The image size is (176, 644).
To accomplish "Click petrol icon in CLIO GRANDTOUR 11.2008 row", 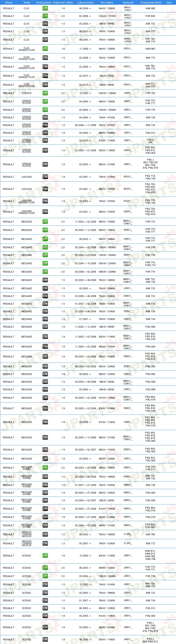I will (45, 49).
